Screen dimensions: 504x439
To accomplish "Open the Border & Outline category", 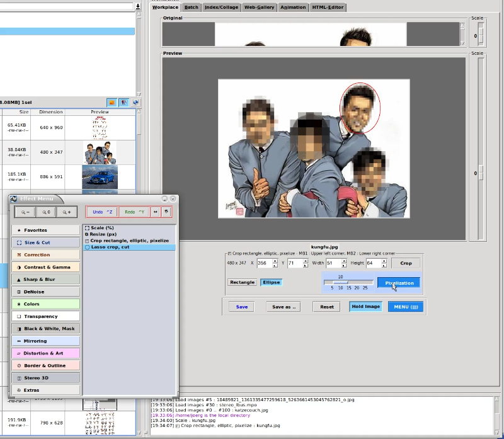I will click(45, 365).
